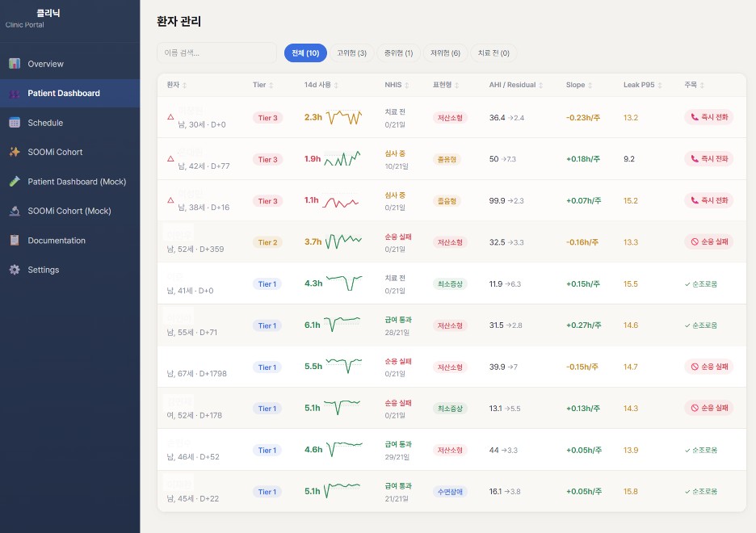Switch to the 전체 (10) tab
This screenshot has width=756, height=533.
[x=305, y=52]
